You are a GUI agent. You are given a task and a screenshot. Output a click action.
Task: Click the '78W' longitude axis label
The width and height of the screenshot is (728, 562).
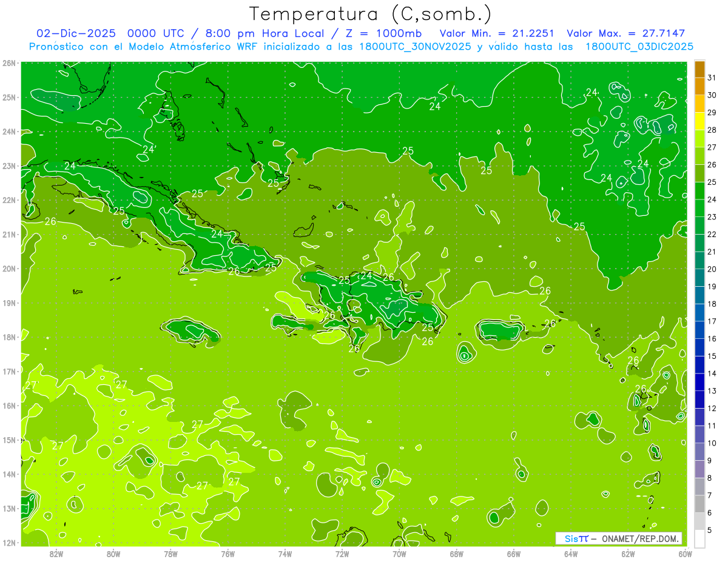tap(170, 553)
